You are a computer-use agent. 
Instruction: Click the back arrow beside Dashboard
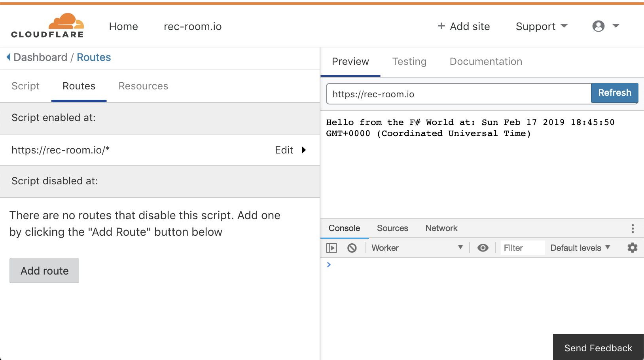(x=8, y=57)
